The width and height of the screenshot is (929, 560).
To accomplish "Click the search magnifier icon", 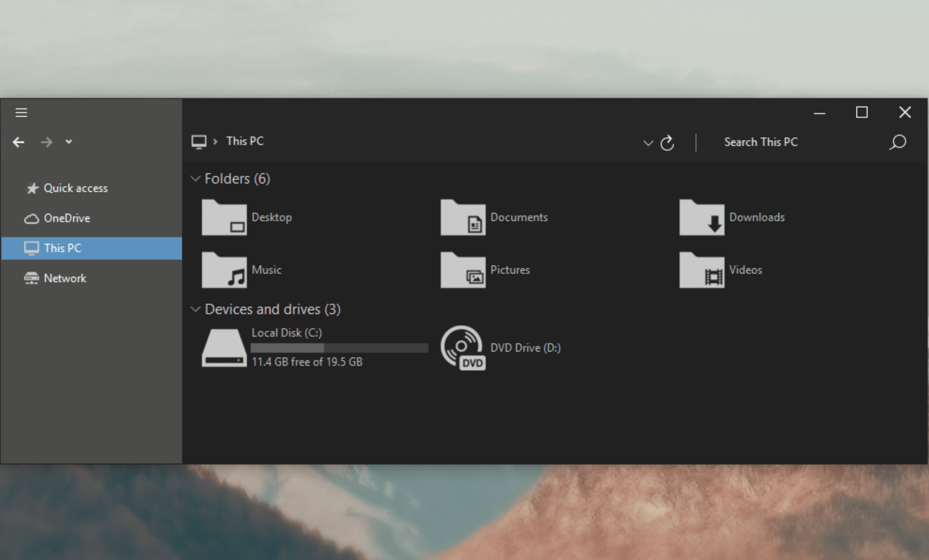I will coord(898,142).
